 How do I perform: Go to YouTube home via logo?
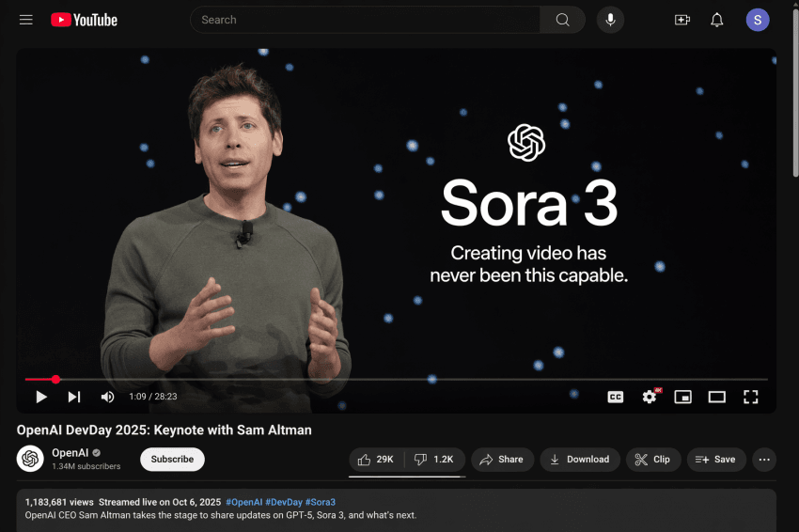(84, 20)
